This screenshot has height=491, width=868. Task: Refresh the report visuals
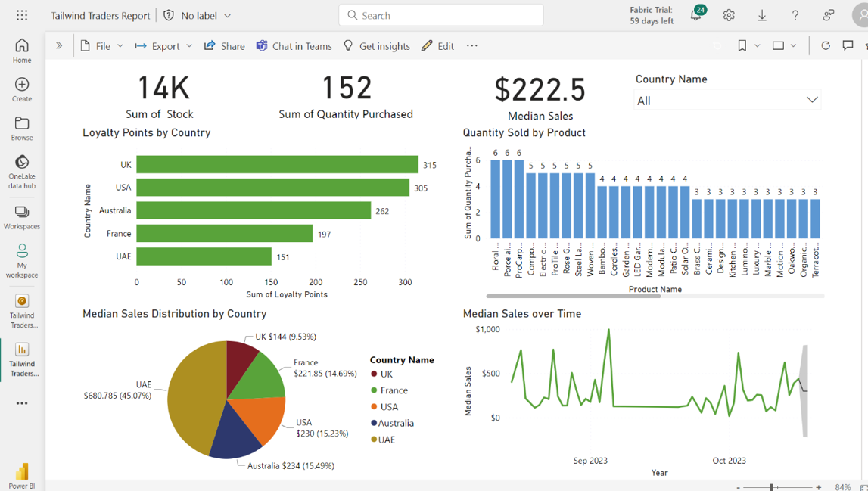826,46
